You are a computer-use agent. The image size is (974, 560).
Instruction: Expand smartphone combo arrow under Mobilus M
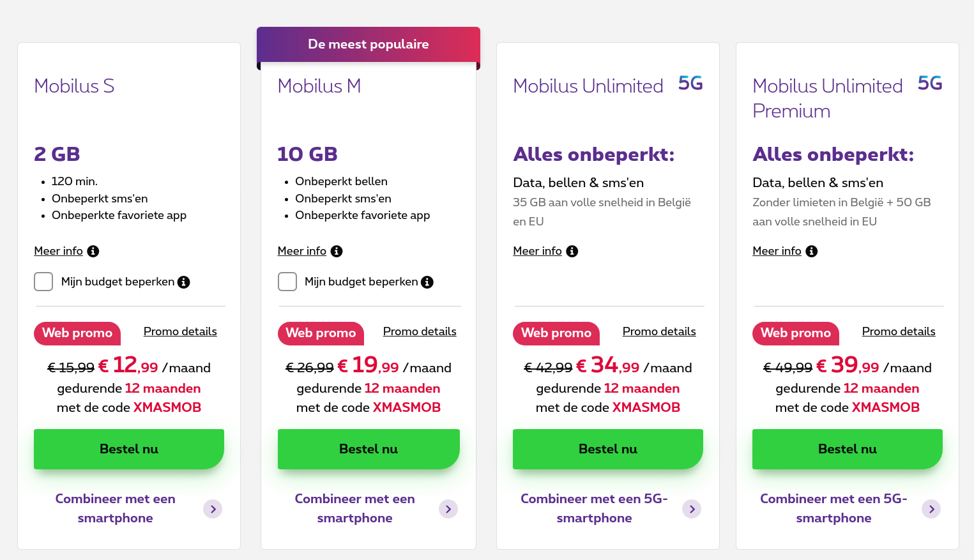pos(448,509)
